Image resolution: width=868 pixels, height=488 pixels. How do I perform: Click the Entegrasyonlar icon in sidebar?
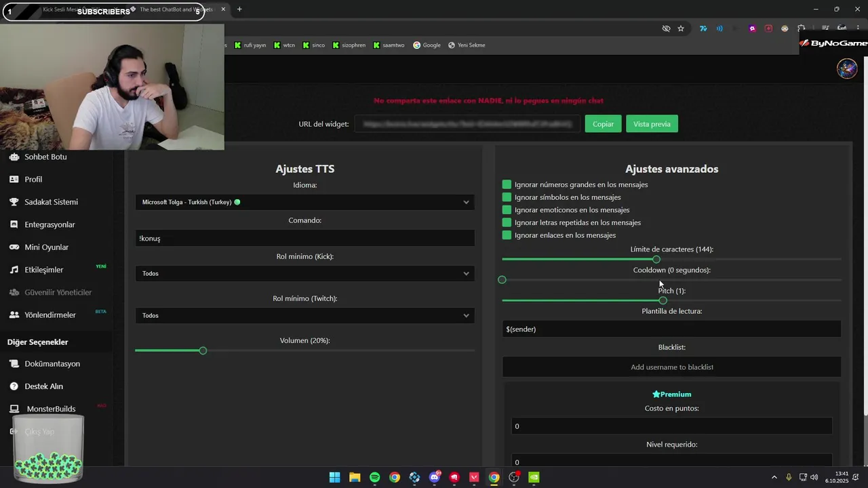14,224
